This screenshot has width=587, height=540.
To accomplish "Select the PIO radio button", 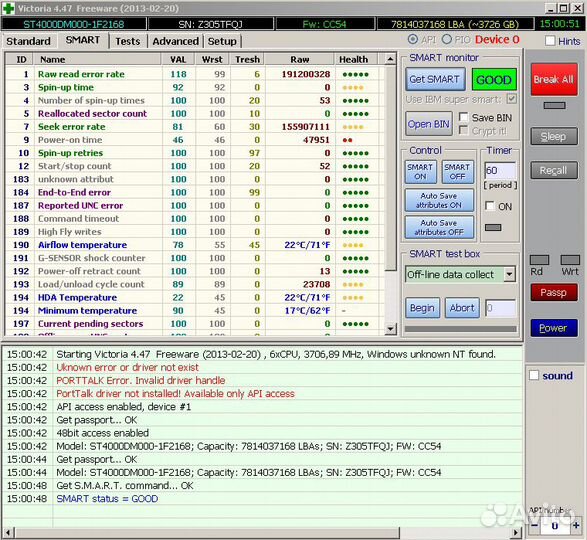I will [x=447, y=39].
